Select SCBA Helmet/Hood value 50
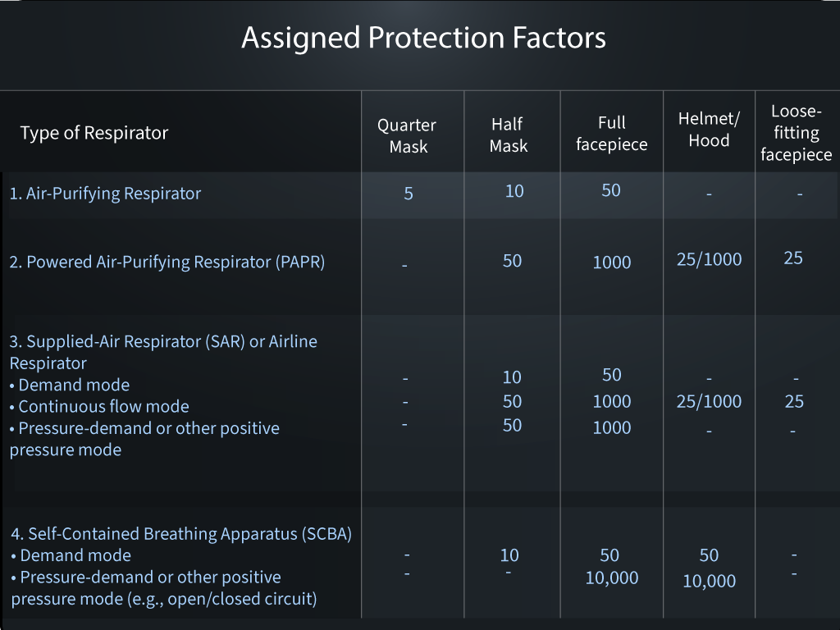 point(710,555)
